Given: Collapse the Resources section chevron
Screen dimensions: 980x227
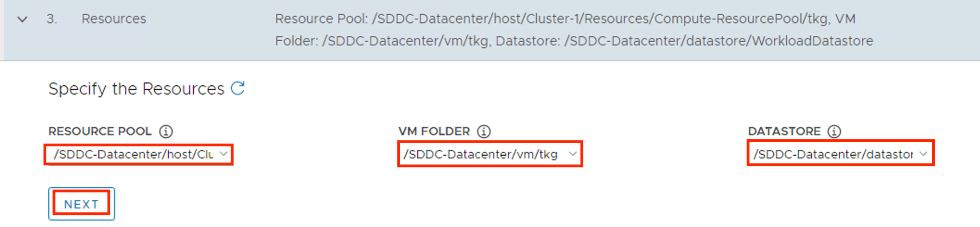Looking at the screenshot, I should [x=22, y=19].
